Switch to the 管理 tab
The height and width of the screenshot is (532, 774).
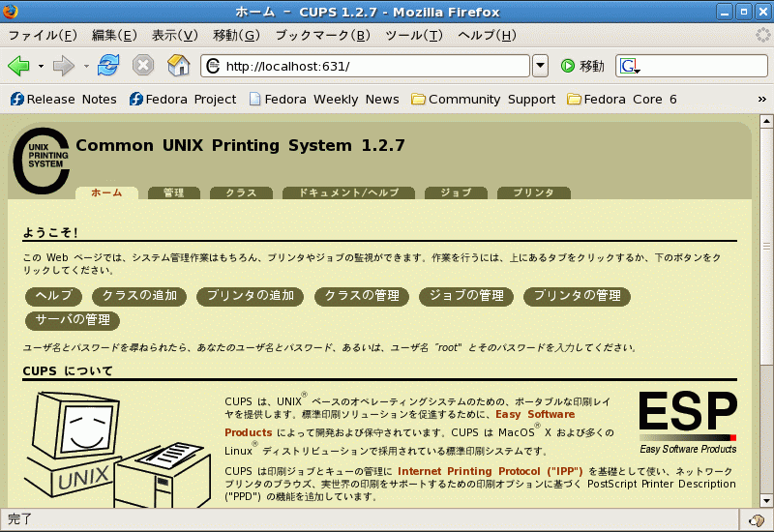point(174,192)
